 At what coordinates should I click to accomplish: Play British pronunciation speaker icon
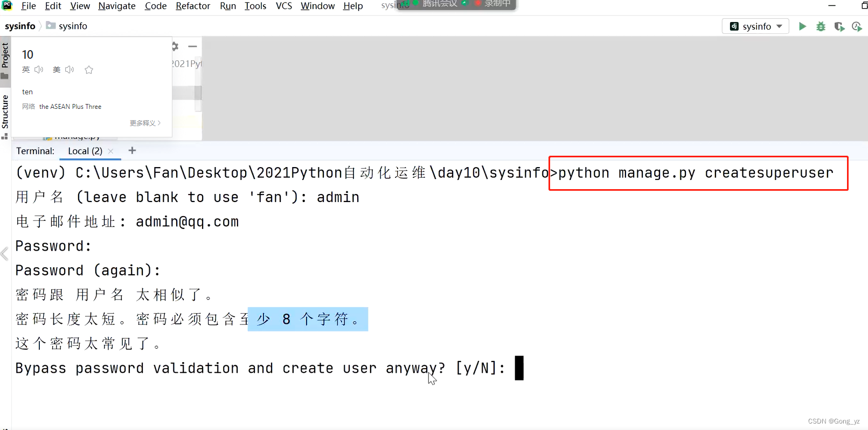tap(39, 70)
